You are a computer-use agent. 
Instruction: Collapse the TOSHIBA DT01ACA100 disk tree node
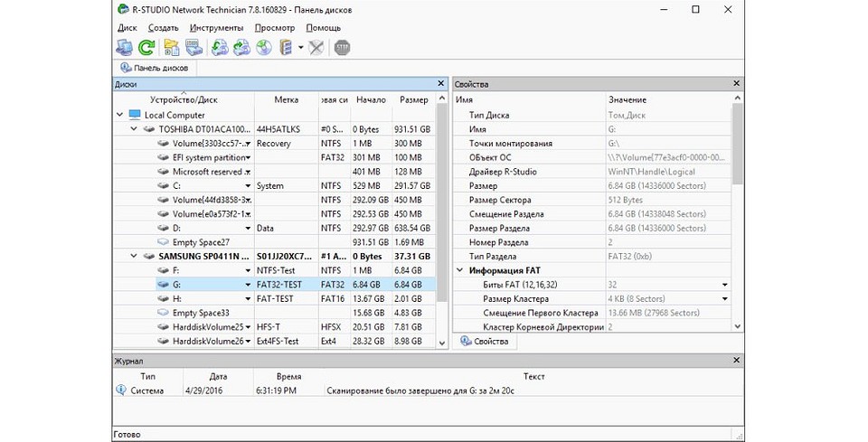[x=135, y=129]
